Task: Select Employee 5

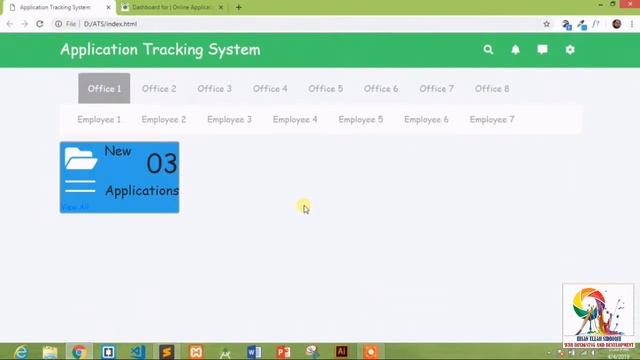Action: [x=361, y=120]
